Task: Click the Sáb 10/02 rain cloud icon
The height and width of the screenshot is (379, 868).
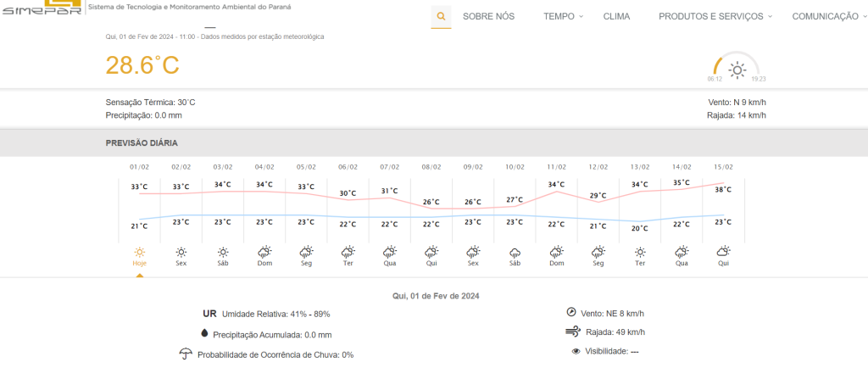Action: [515, 252]
